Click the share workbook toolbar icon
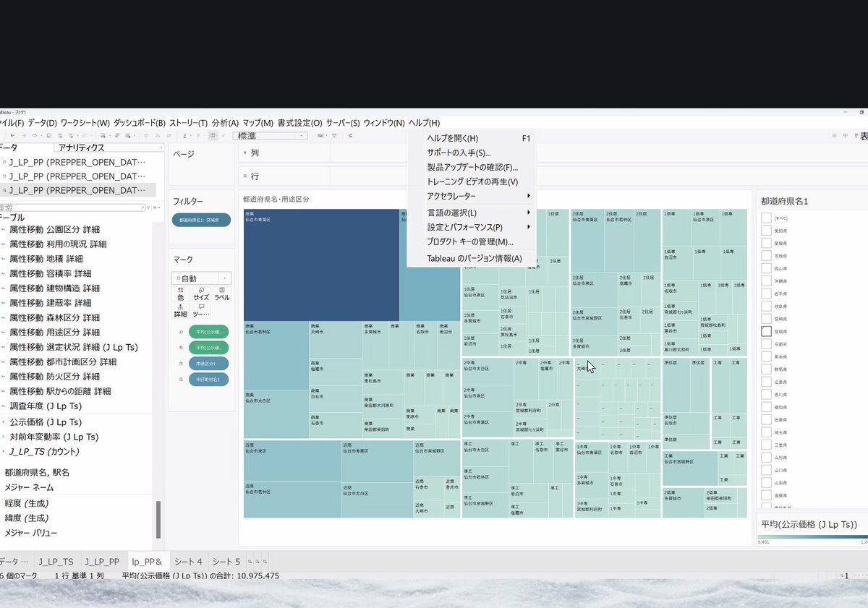Image resolution: width=868 pixels, height=608 pixels. (350, 135)
